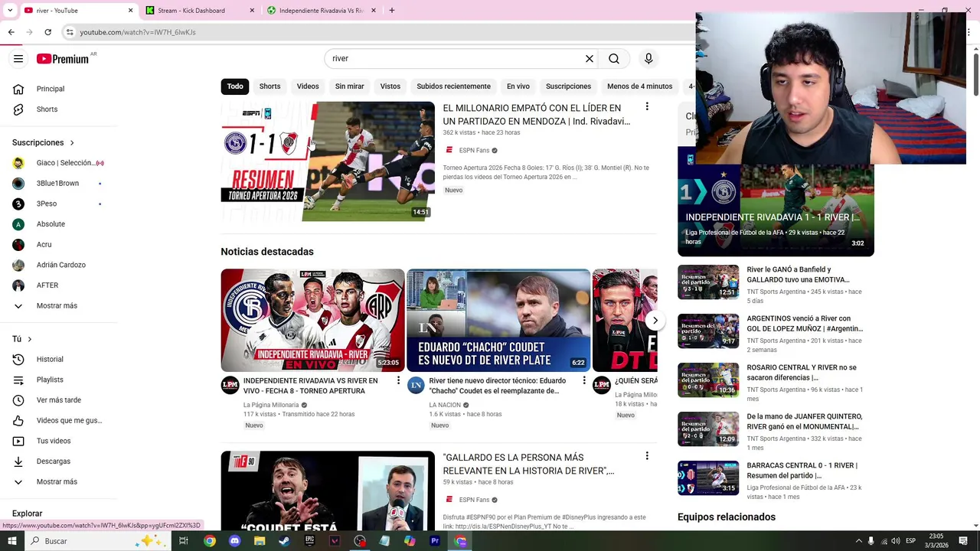The height and width of the screenshot is (551, 980).
Task: Open Ver más tarde list
Action: [x=58, y=400]
